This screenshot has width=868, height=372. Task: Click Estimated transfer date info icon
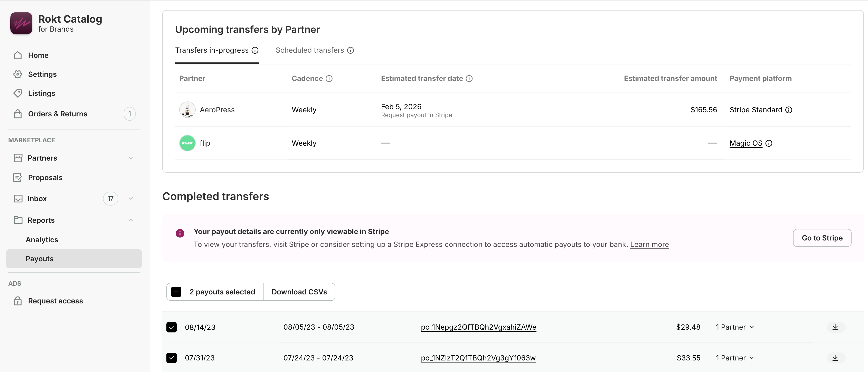pyautogui.click(x=469, y=79)
